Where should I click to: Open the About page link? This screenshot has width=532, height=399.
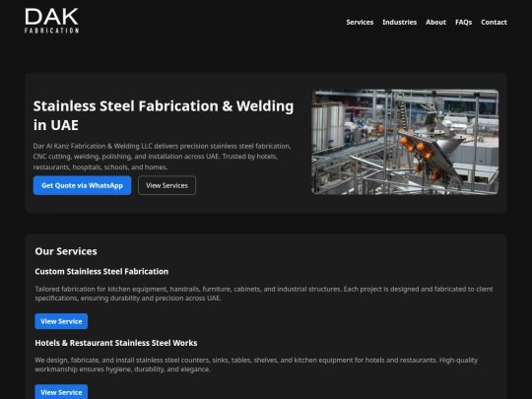[x=435, y=22]
